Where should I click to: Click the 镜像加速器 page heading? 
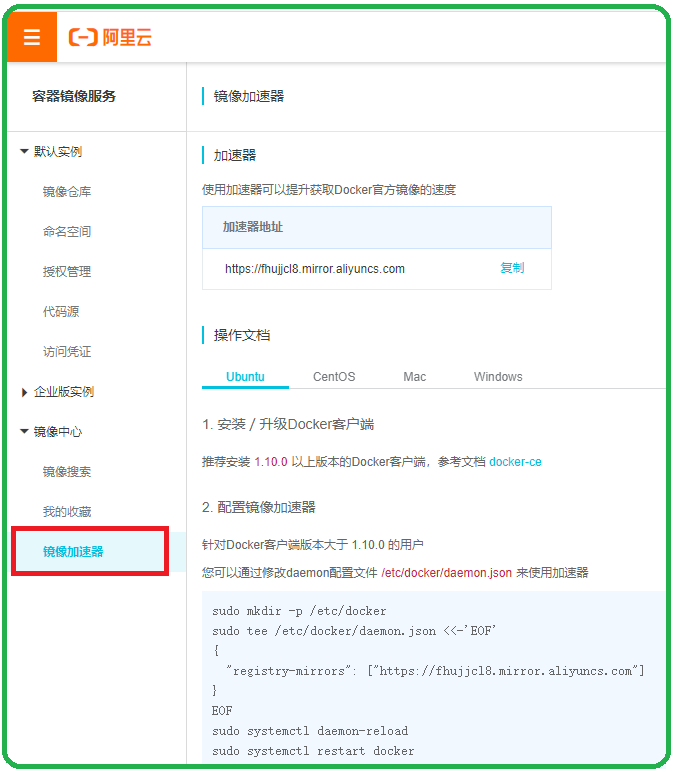[x=249, y=96]
